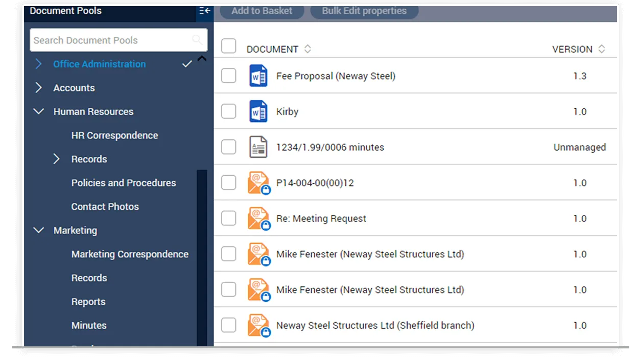Viewport: 639px width, 364px height.
Task: Check the box for Fee Proposal (Neway Steel)
Action: point(228,76)
